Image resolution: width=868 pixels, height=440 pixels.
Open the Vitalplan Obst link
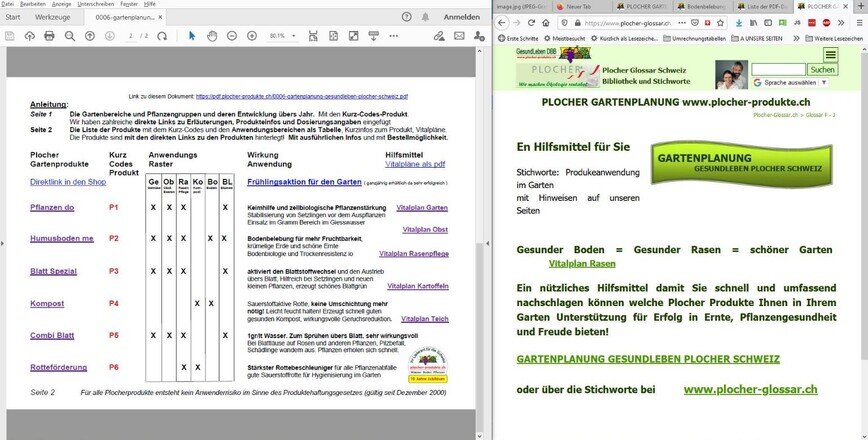tap(425, 230)
